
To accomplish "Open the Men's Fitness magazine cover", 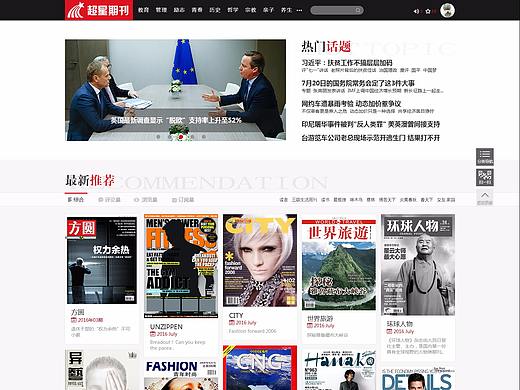I will [181, 266].
